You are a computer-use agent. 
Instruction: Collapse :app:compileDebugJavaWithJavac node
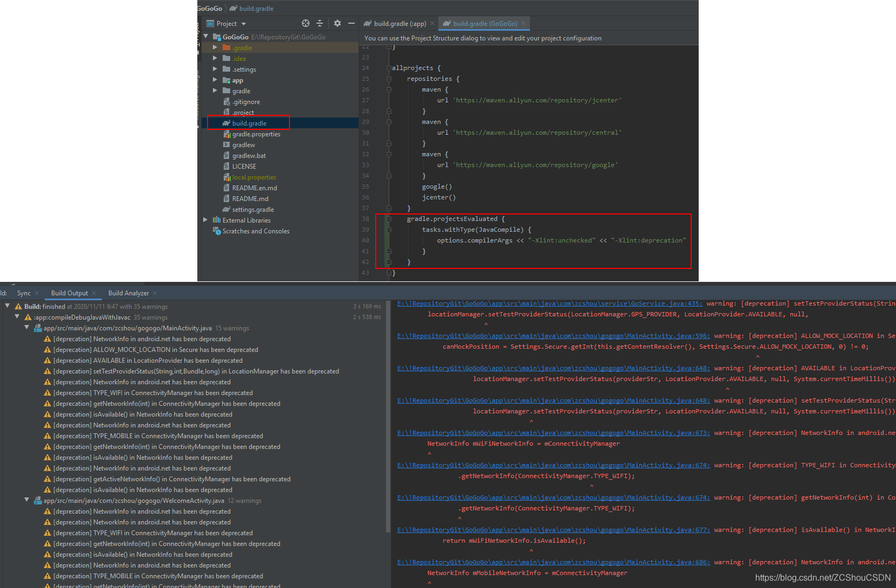pos(17,317)
